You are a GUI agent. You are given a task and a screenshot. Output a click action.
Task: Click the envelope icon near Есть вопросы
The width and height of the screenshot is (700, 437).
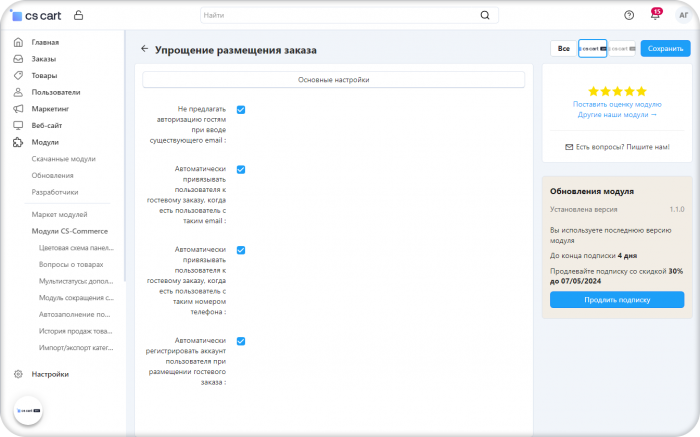pos(569,147)
